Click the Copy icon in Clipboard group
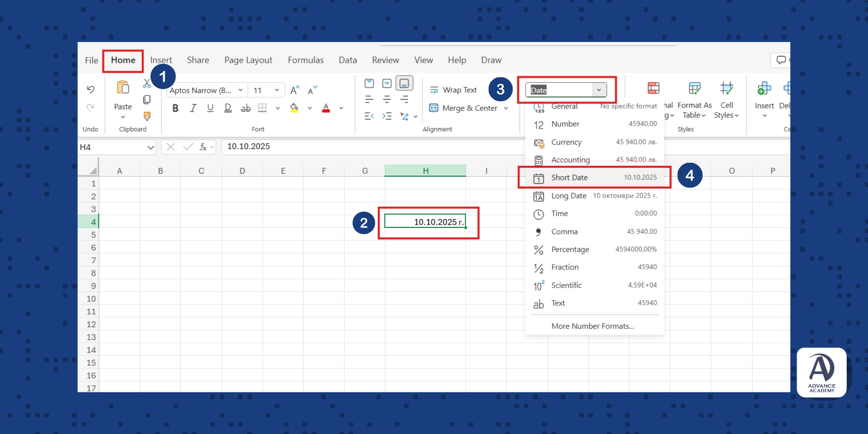The image size is (868, 434). coord(147,99)
